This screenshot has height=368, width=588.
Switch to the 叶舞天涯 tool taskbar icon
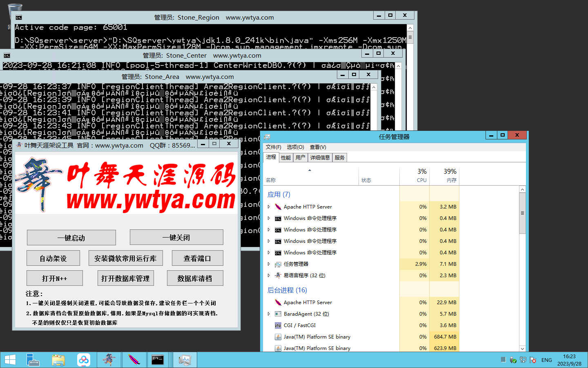point(109,360)
